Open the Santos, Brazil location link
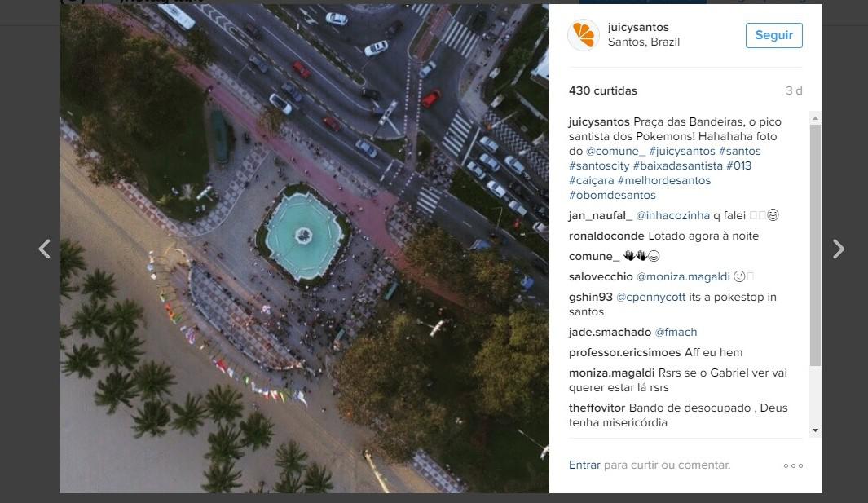Image resolution: width=868 pixels, height=503 pixels. coord(643,42)
